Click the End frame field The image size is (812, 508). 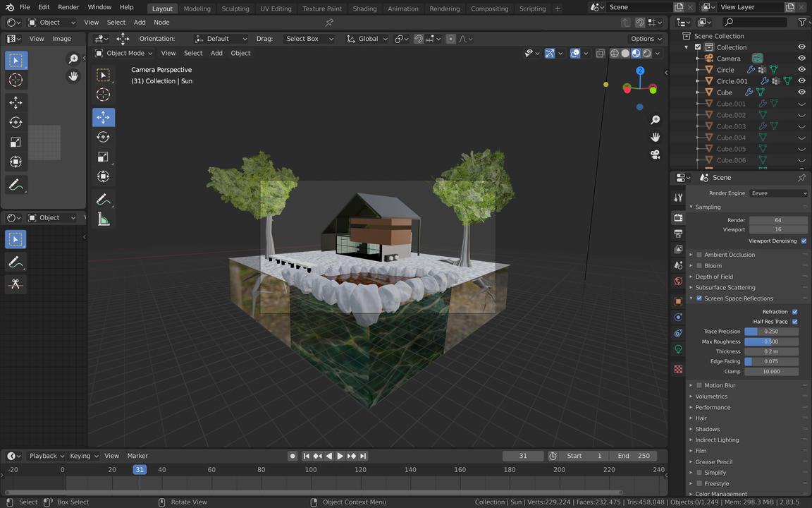pos(633,456)
